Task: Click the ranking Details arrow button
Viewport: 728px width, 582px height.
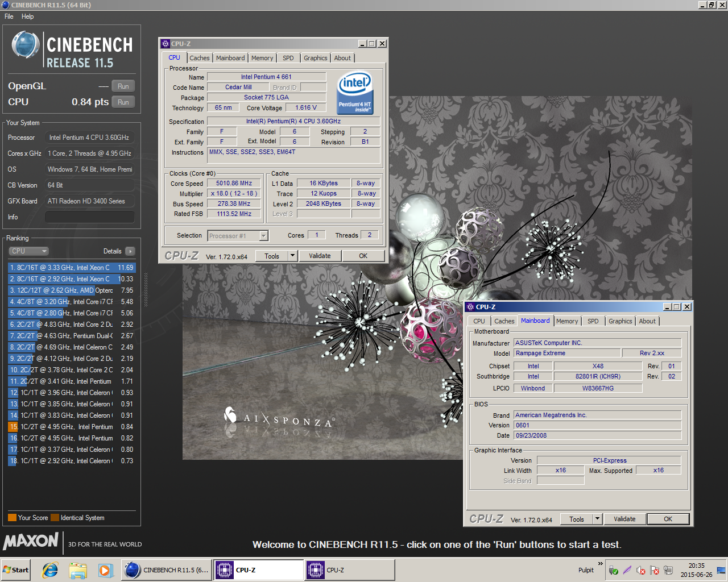Action: [130, 251]
